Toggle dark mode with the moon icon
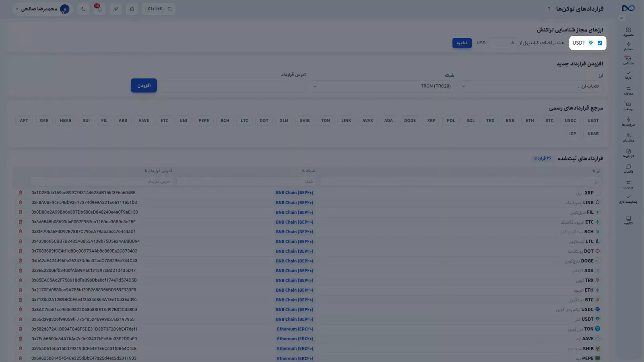This screenshot has height=362, width=644. coord(83,9)
